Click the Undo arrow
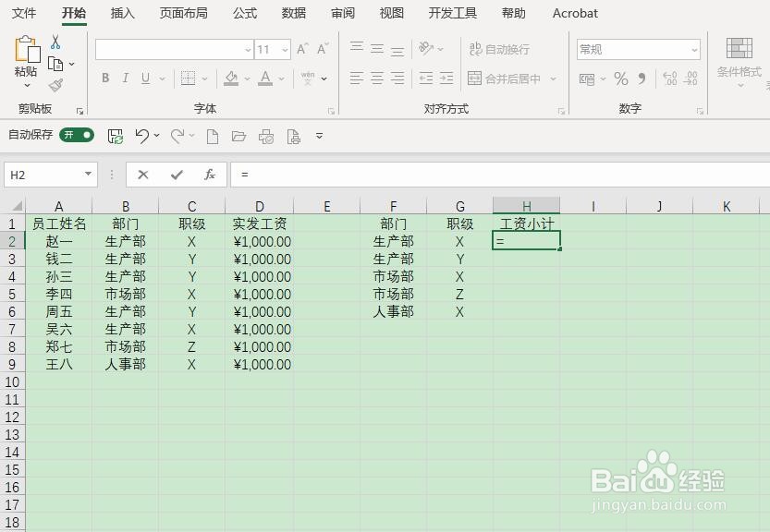The width and height of the screenshot is (770, 532). pos(142,136)
